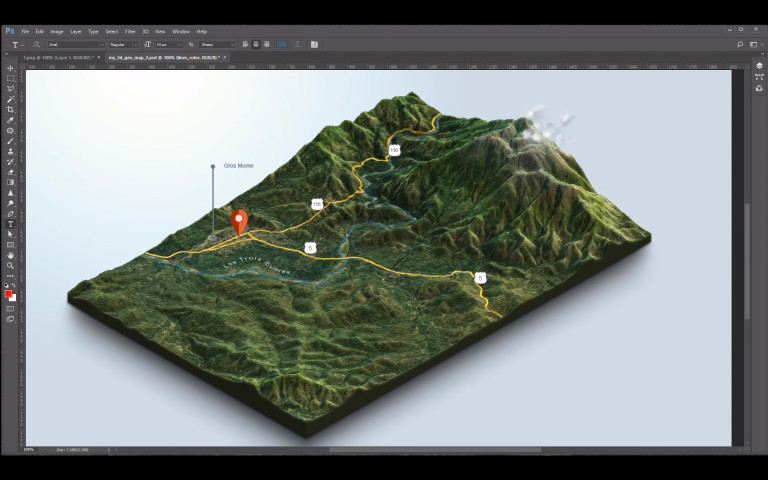Image resolution: width=768 pixels, height=480 pixels.
Task: Switch to the first document tab
Action: coord(56,57)
